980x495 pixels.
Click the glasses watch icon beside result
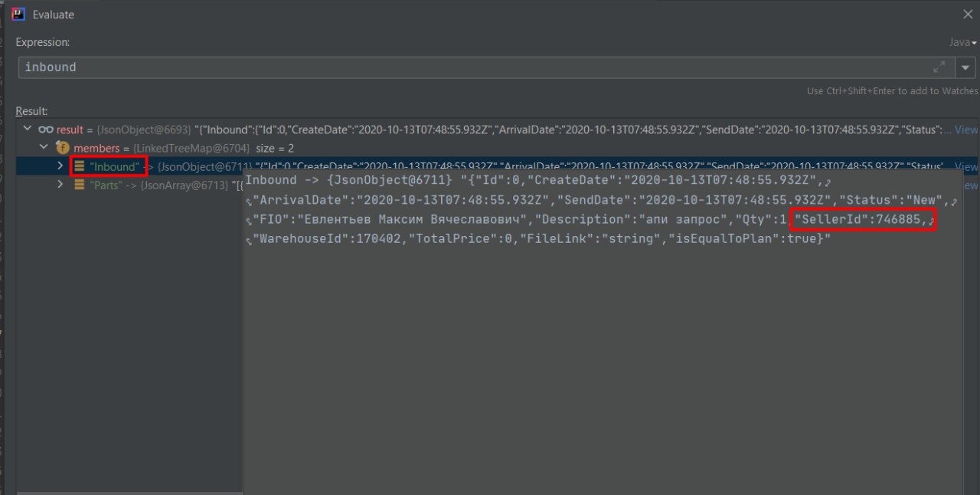click(46, 129)
